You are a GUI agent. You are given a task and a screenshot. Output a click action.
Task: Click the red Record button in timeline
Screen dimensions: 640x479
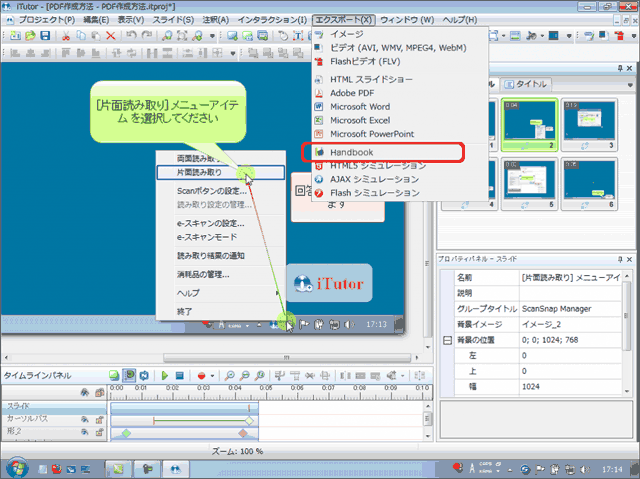(201, 376)
